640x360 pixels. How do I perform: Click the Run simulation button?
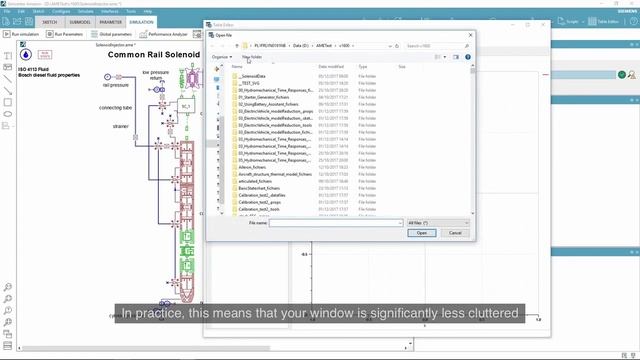[21, 34]
